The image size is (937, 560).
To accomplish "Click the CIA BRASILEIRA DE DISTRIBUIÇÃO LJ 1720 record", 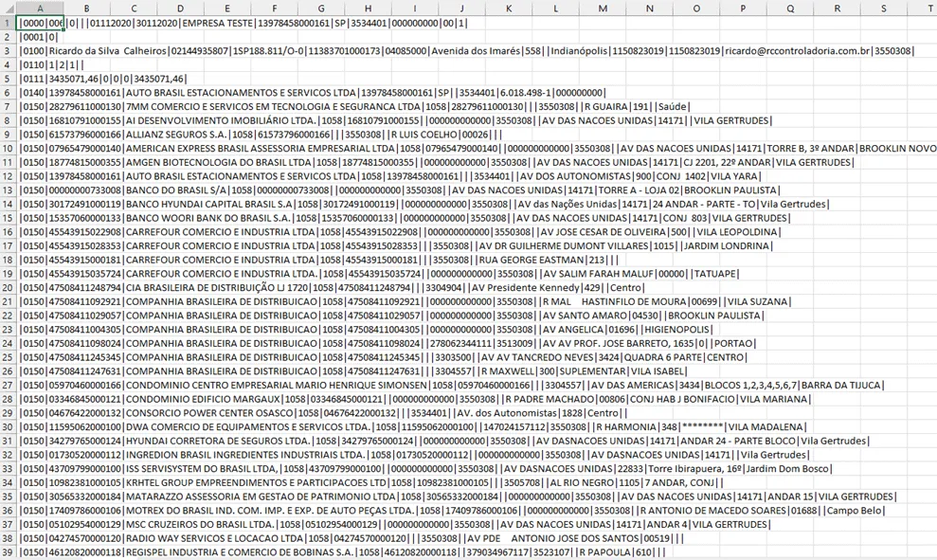I will point(333,287).
